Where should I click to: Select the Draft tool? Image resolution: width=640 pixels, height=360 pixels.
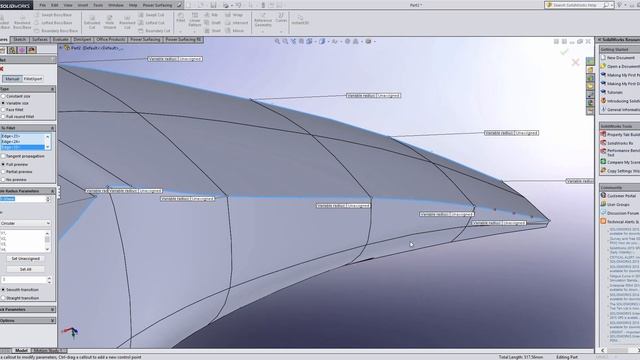point(213,23)
